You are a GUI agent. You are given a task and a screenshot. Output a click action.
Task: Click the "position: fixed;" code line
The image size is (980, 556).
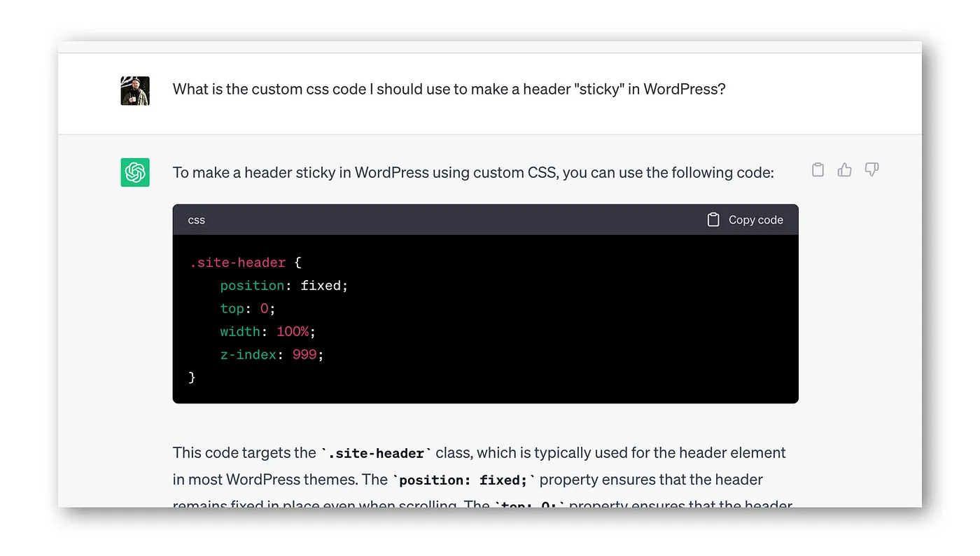tap(284, 286)
